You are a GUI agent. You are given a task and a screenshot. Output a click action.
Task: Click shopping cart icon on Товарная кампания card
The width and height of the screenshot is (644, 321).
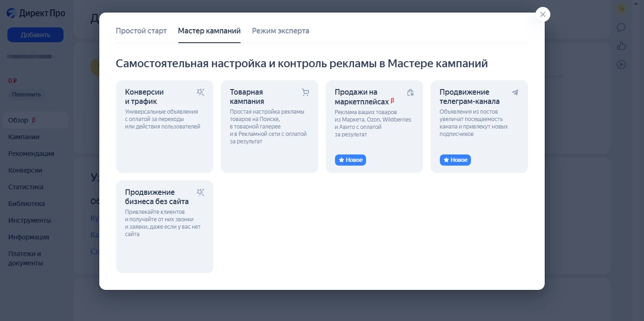click(x=305, y=92)
